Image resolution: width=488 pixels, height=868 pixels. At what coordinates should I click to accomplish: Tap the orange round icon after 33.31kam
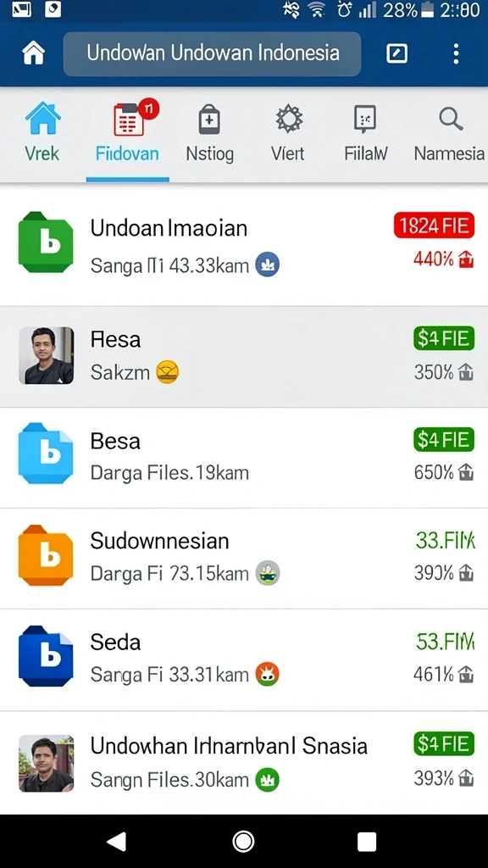(x=267, y=674)
